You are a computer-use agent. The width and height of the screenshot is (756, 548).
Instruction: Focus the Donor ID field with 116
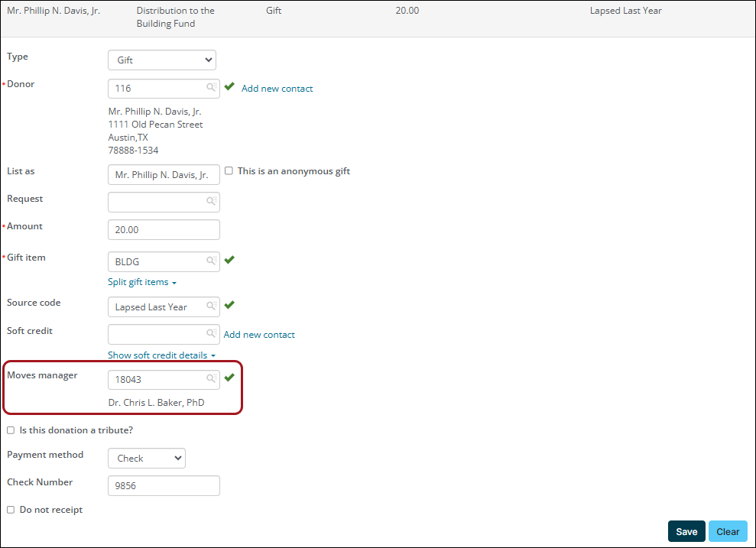(164, 89)
